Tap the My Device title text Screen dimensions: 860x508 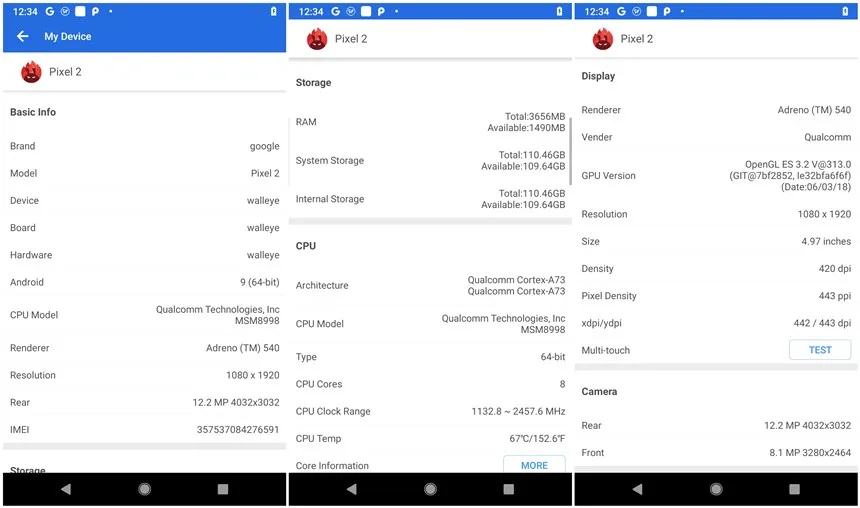click(68, 36)
